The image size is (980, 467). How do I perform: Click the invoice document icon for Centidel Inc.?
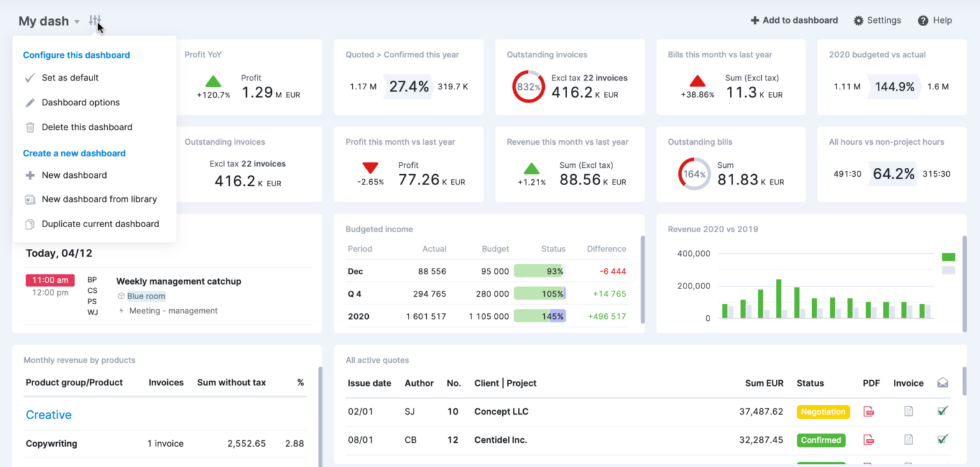909,440
